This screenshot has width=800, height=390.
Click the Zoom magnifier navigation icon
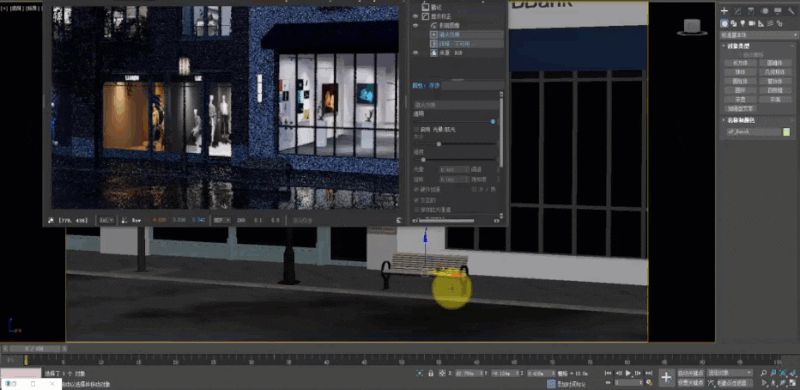pyautogui.click(x=764, y=373)
